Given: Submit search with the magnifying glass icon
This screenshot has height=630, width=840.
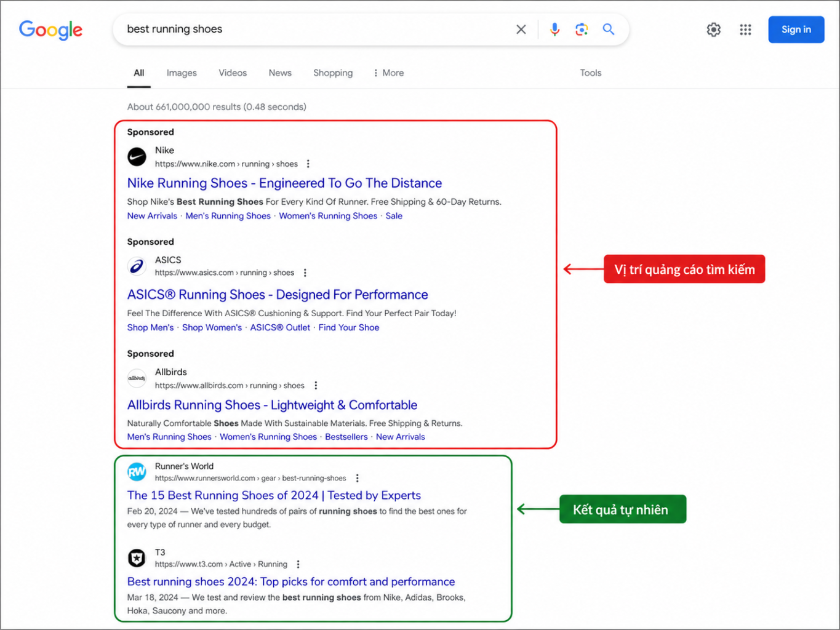Looking at the screenshot, I should click(x=609, y=30).
